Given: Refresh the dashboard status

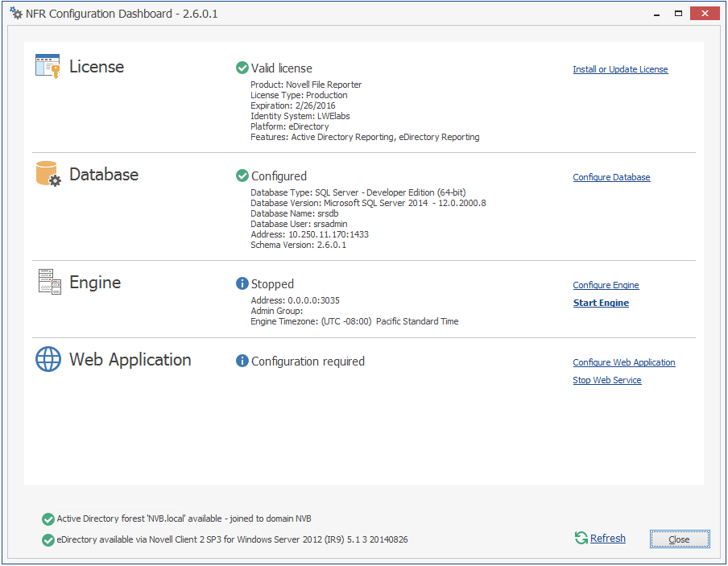Looking at the screenshot, I should (x=607, y=538).
